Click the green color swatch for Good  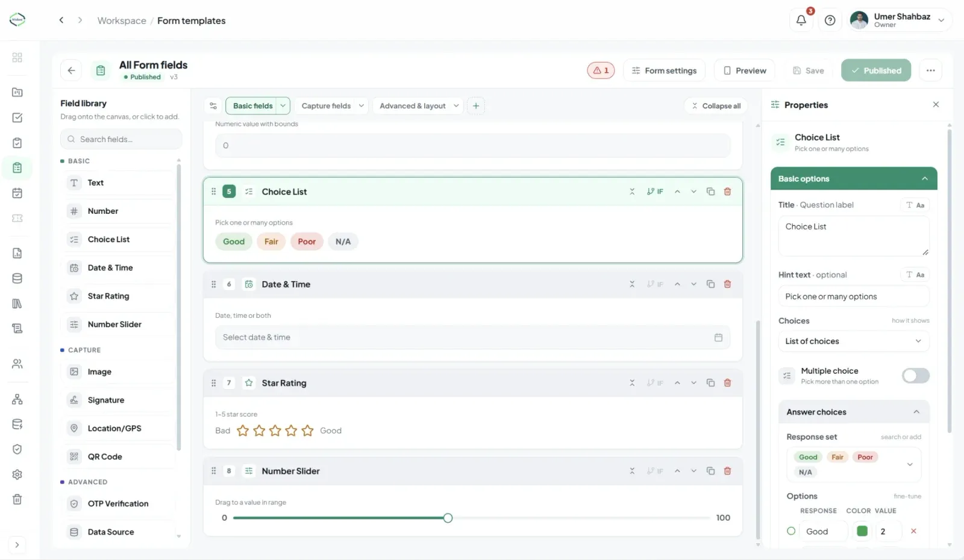(x=862, y=531)
